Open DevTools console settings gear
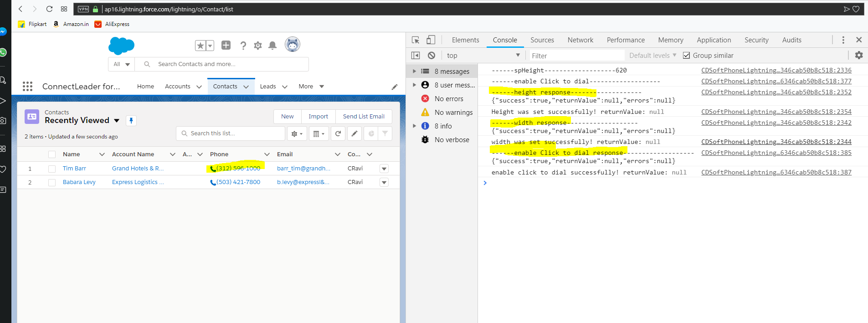 click(858, 55)
